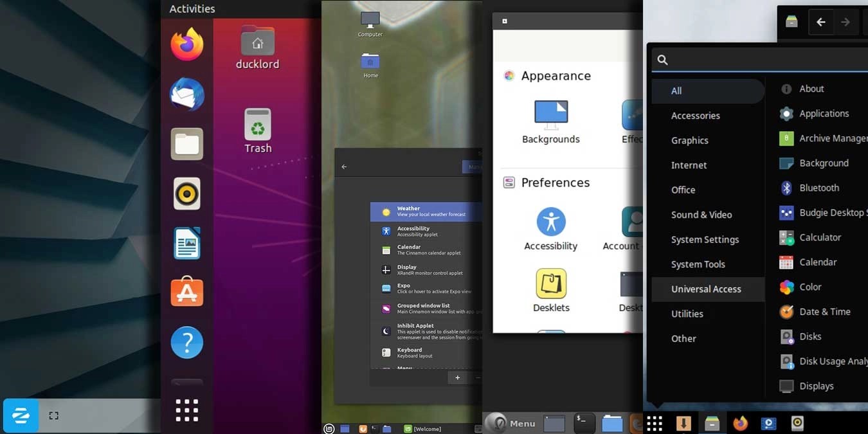Open Thunderbird Mail in the Ubuntu dock
Image resolution: width=868 pixels, height=434 pixels.
187,95
